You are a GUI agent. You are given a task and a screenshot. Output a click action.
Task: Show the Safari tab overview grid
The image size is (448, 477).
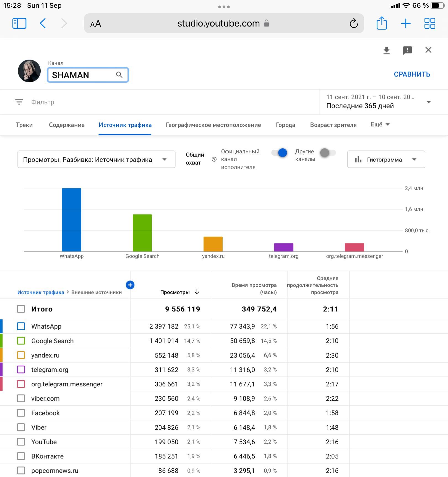(x=430, y=23)
